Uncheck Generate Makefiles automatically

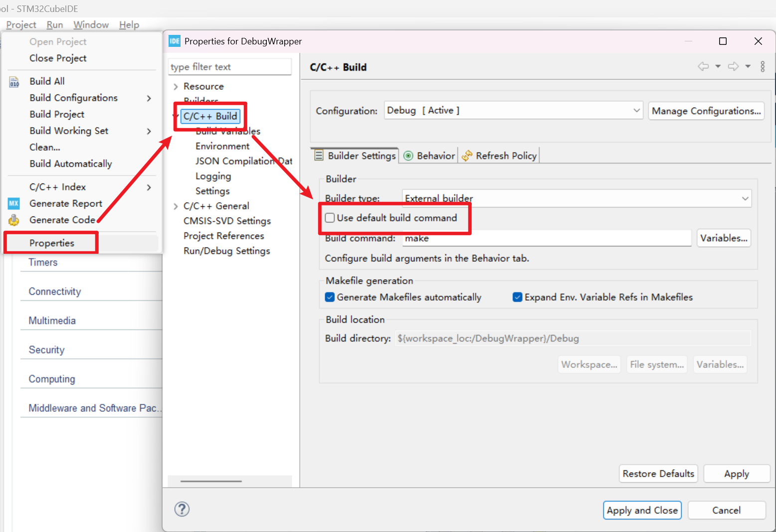pyautogui.click(x=330, y=297)
